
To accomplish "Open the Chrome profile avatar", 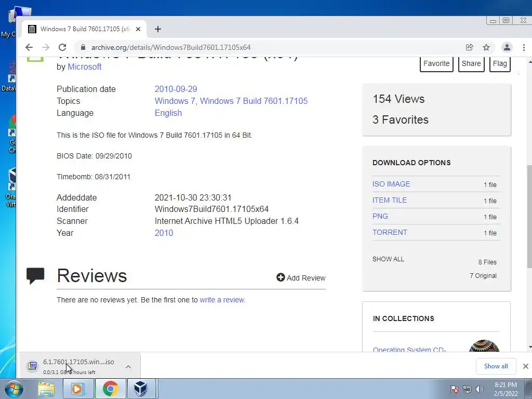I will 507,47.
